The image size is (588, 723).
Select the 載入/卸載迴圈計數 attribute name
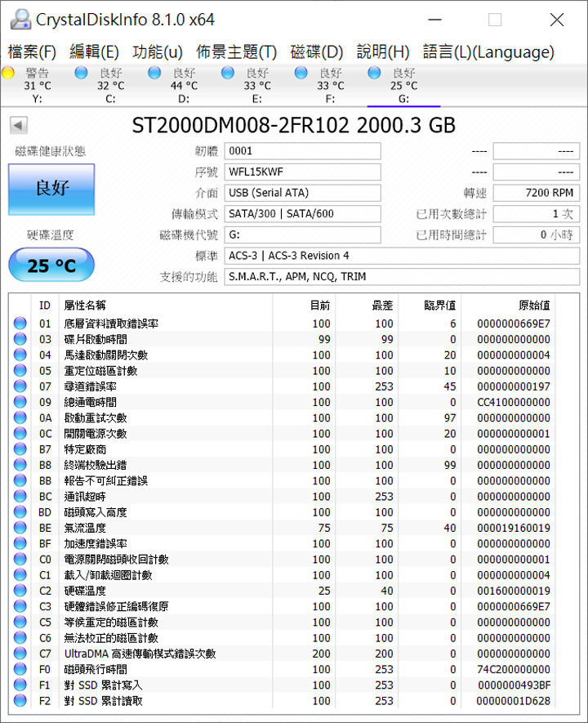click(x=108, y=575)
